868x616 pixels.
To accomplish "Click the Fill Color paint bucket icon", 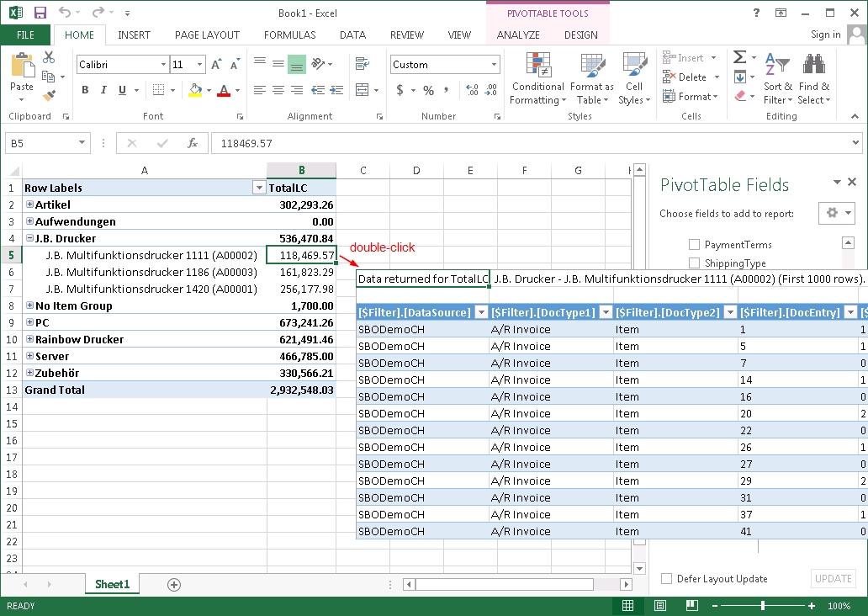I will point(195,90).
